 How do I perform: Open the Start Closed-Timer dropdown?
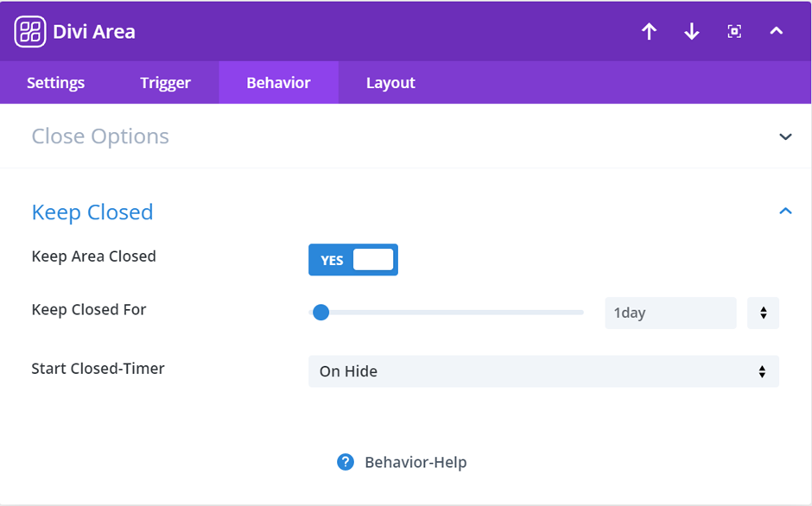coord(543,371)
